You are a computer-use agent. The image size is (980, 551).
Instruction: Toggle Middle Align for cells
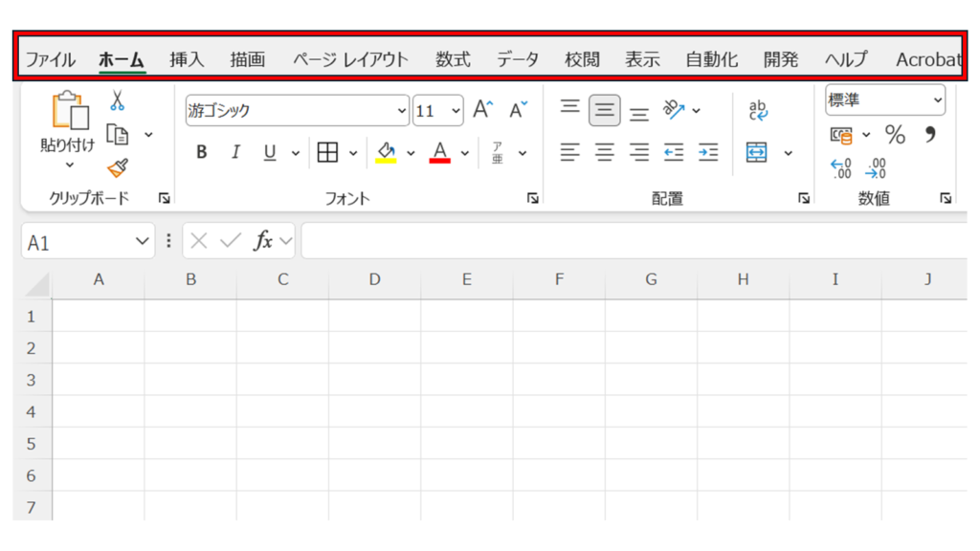604,110
